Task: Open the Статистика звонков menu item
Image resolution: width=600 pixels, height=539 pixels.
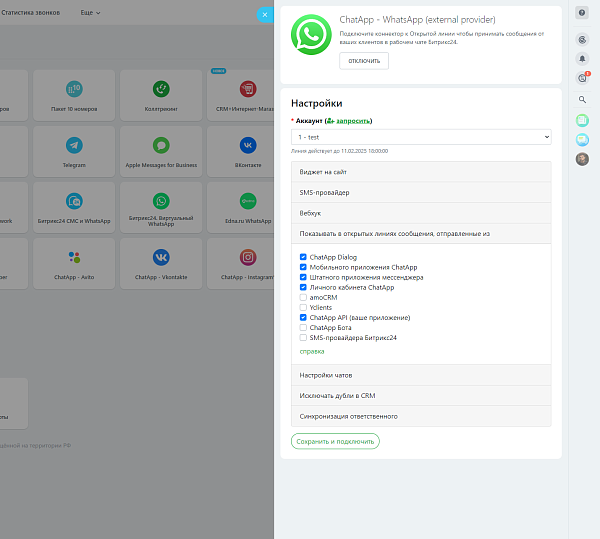Action: [x=31, y=13]
